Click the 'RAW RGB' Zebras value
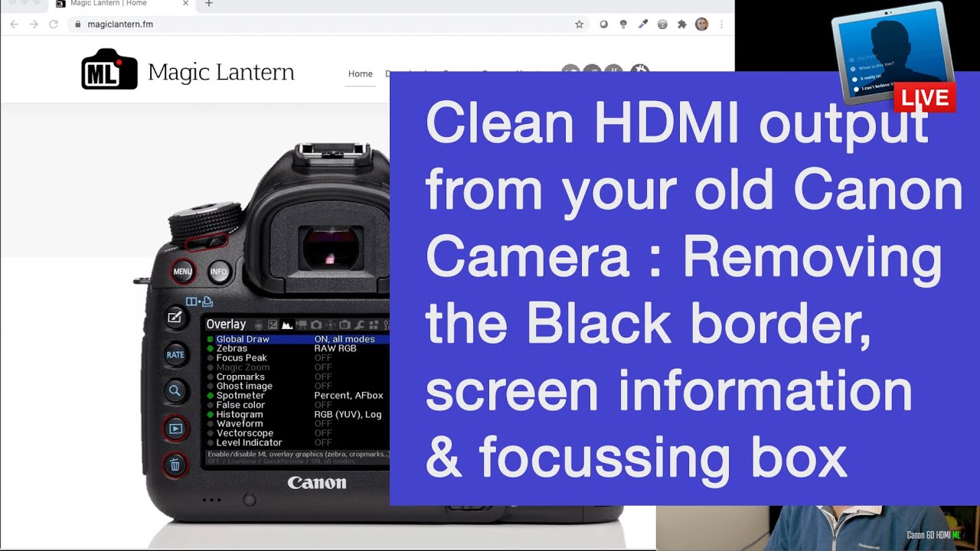 (x=335, y=348)
